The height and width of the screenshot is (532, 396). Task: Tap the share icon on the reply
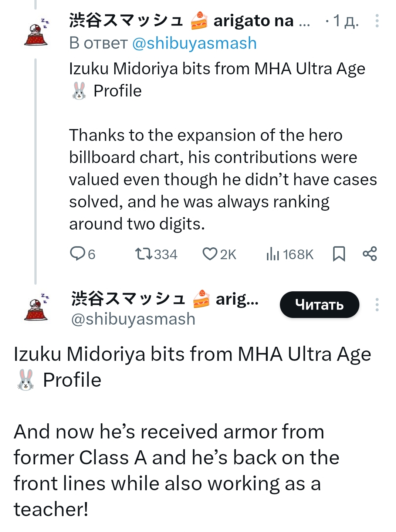click(369, 254)
